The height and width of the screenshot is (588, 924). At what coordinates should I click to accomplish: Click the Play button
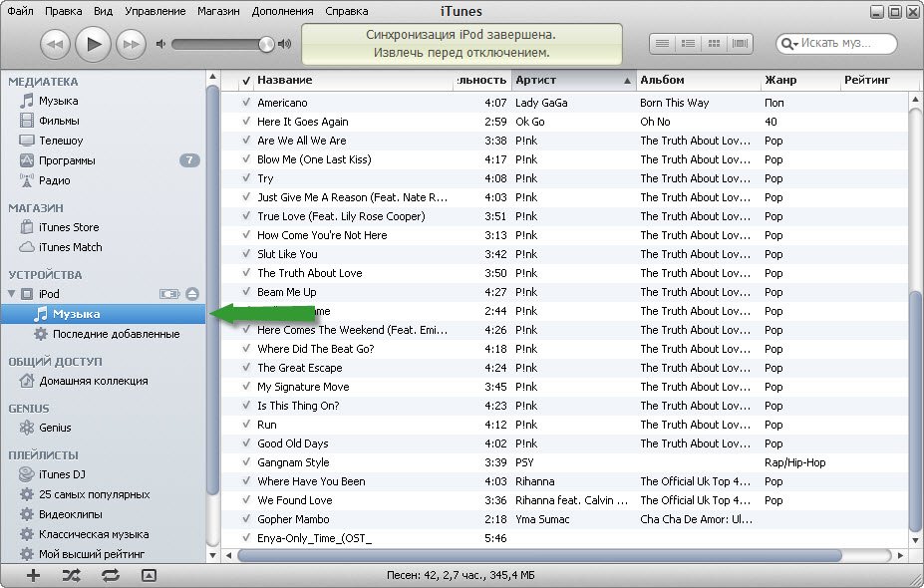(x=93, y=44)
